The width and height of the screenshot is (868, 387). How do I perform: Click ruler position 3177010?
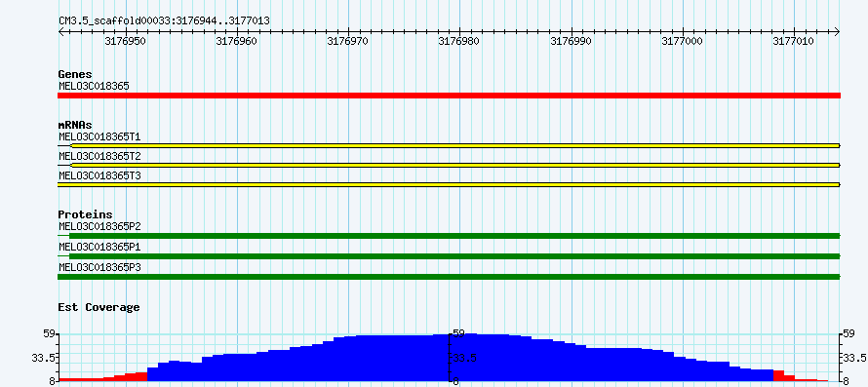pos(793,41)
